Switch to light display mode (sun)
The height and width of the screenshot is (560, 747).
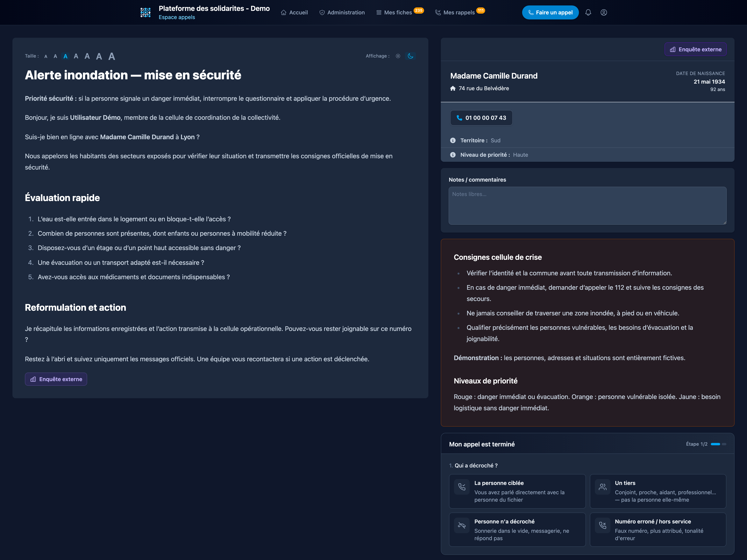click(x=398, y=56)
